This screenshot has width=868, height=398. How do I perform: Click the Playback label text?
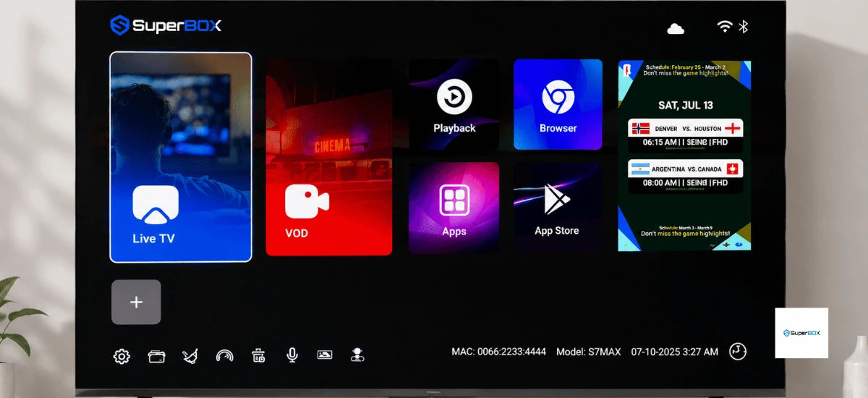pos(454,128)
